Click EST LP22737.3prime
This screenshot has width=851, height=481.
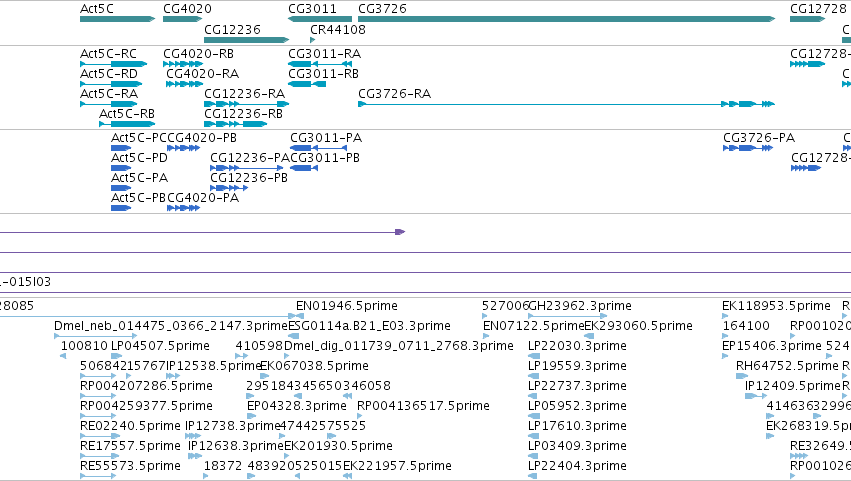[577, 386]
